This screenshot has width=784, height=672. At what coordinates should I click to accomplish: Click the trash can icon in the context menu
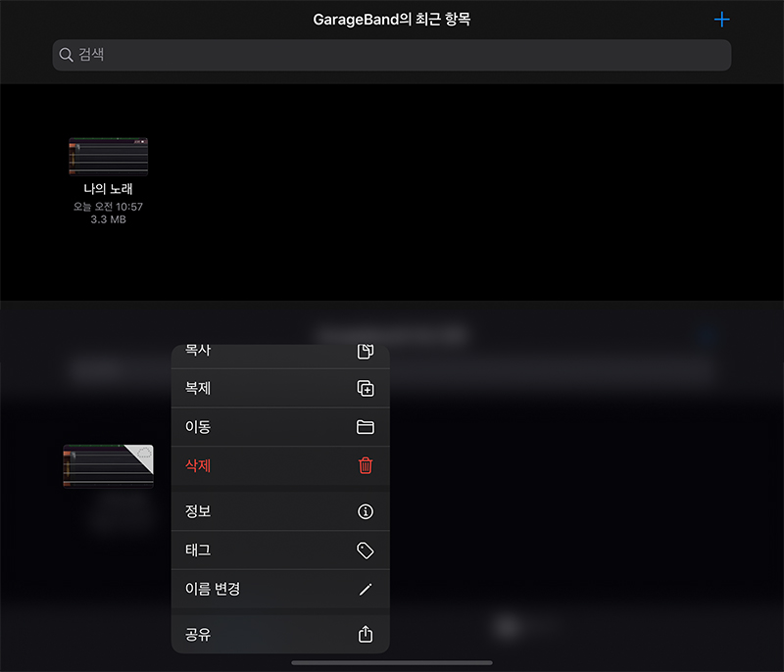coord(366,466)
